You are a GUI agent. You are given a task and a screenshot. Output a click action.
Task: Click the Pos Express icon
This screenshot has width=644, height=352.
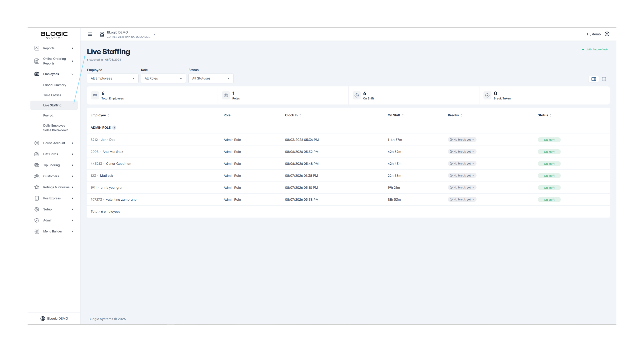point(37,198)
